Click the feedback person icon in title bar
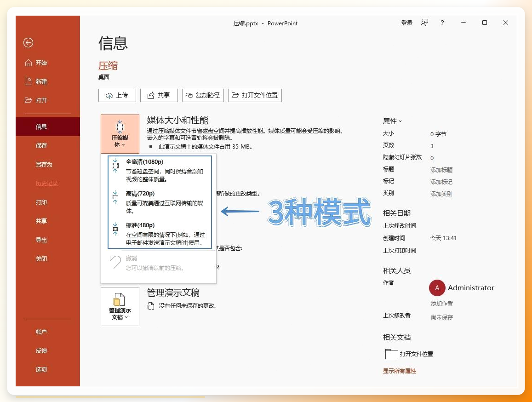The height and width of the screenshot is (402, 532). point(424,23)
